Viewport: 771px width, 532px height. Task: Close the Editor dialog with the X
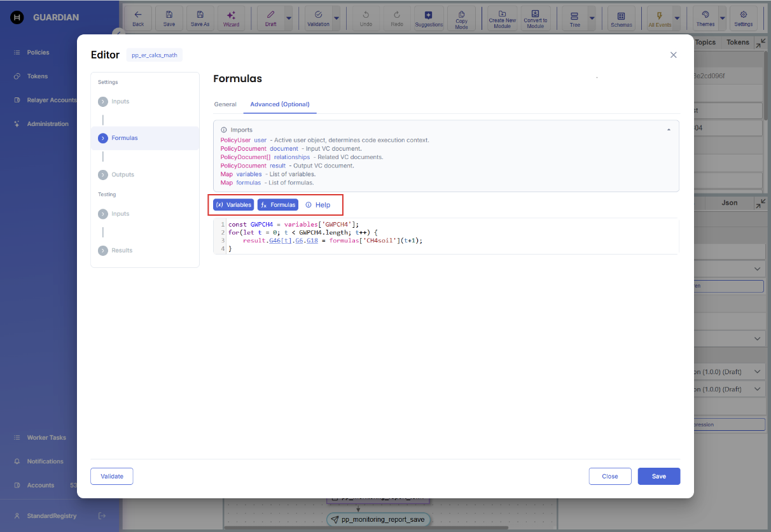point(674,55)
